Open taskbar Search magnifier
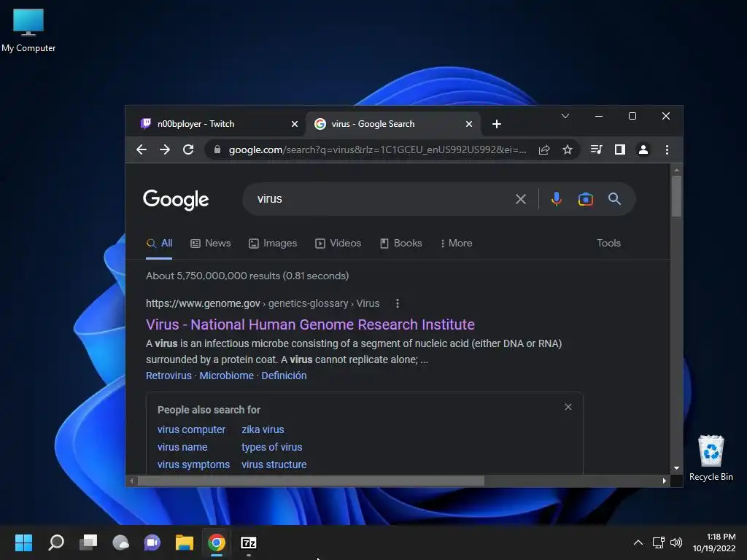 click(x=56, y=542)
